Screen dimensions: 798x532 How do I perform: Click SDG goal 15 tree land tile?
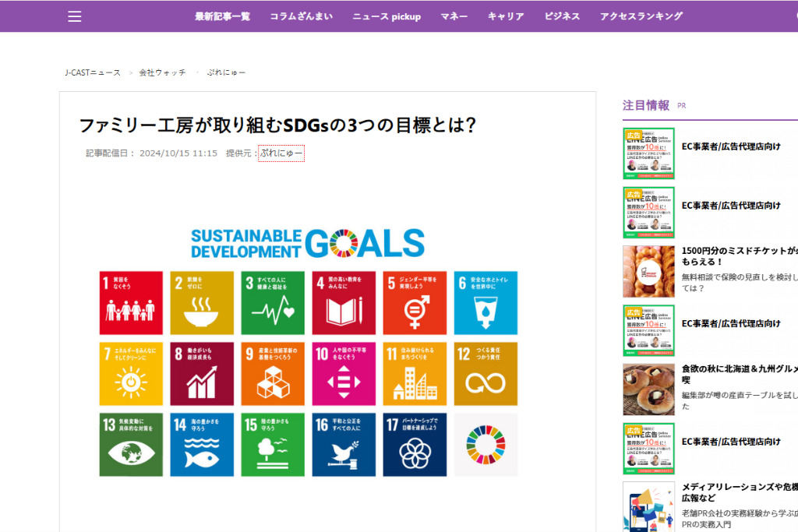[273, 445]
